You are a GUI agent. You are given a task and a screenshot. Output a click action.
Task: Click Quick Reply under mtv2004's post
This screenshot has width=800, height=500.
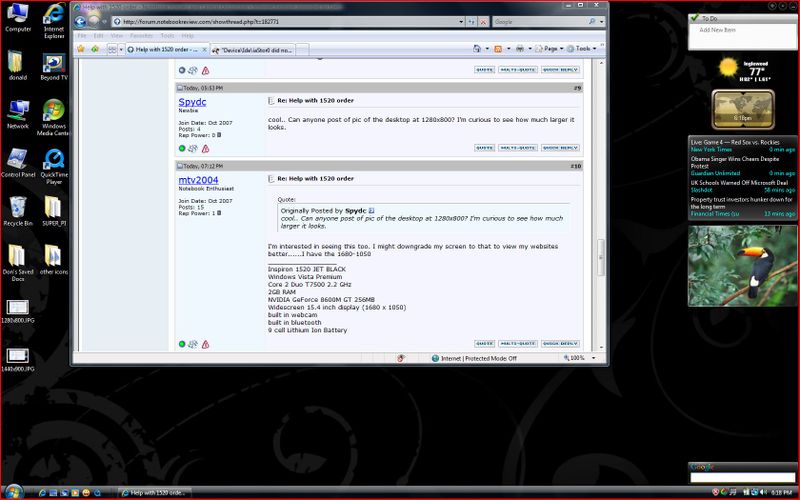[x=560, y=344]
